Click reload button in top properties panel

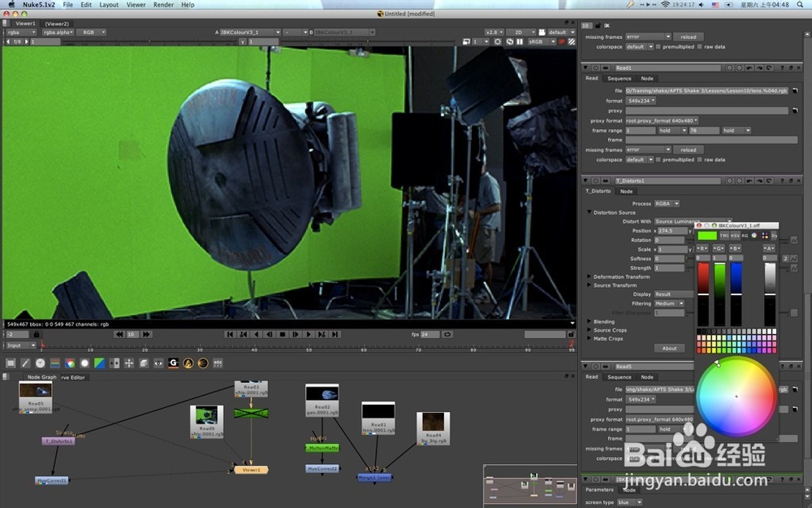(689, 37)
